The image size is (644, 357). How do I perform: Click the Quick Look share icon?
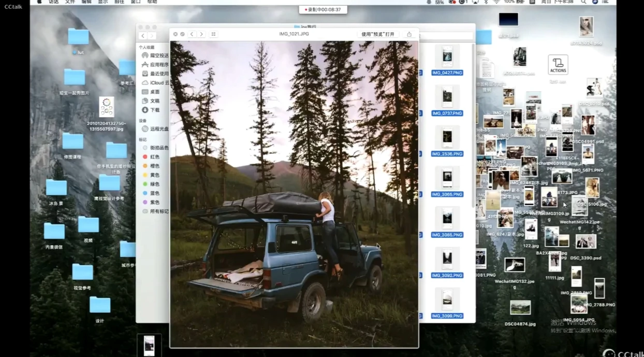point(409,34)
